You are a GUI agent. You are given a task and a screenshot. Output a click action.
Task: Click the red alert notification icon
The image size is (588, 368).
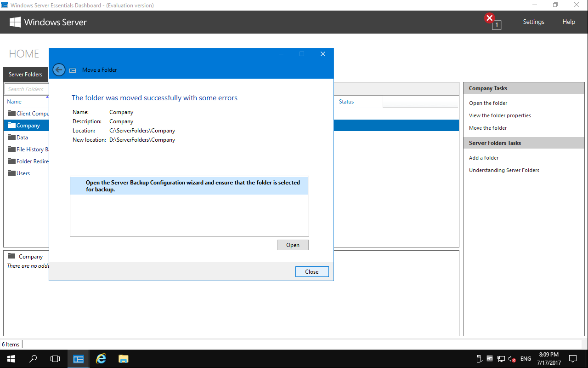coord(489,18)
